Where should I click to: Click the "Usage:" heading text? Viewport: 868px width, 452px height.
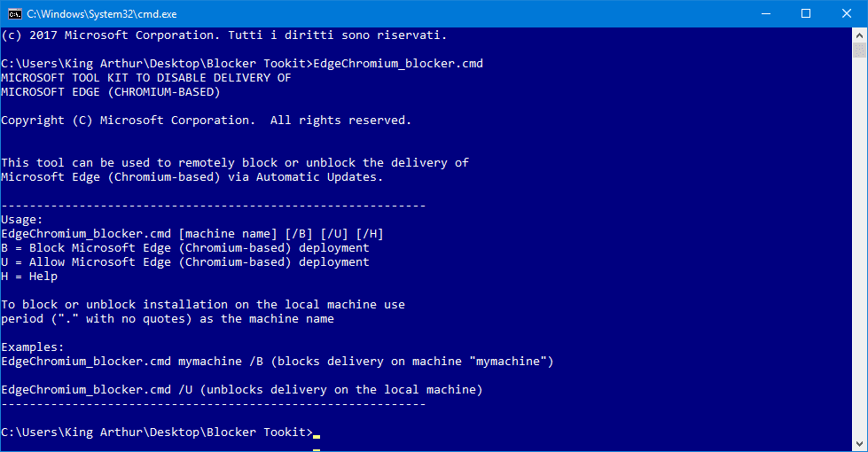[22, 220]
